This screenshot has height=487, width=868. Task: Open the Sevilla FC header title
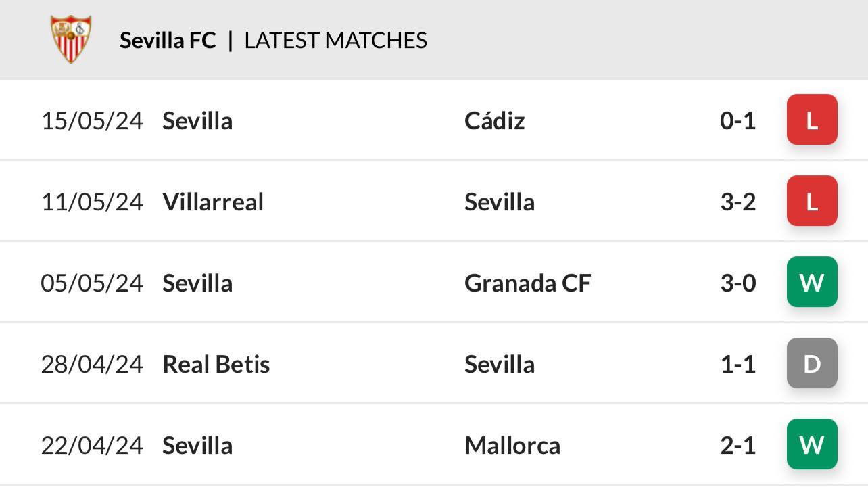(x=168, y=40)
